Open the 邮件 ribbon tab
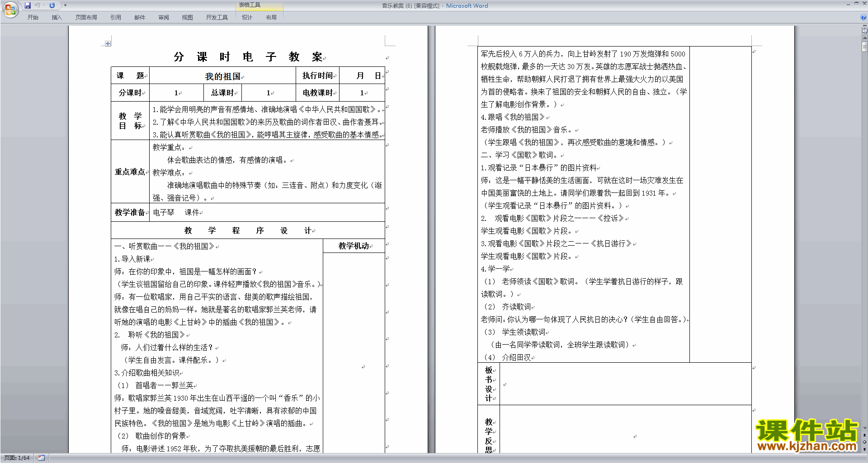Viewport: 868px width, 463px height. coord(140,17)
